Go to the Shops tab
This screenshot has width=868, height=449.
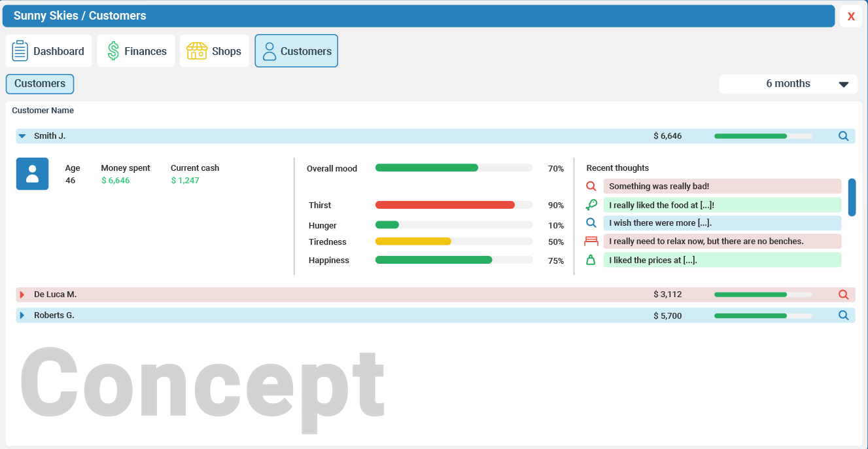[215, 51]
